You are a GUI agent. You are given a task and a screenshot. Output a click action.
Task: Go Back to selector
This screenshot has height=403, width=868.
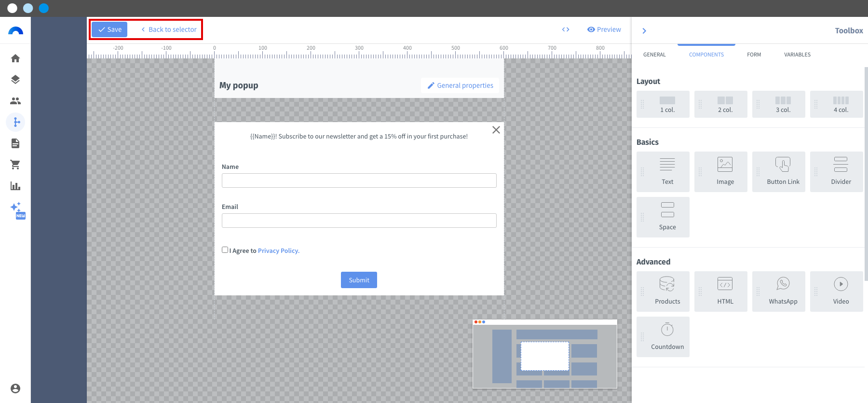tap(169, 29)
